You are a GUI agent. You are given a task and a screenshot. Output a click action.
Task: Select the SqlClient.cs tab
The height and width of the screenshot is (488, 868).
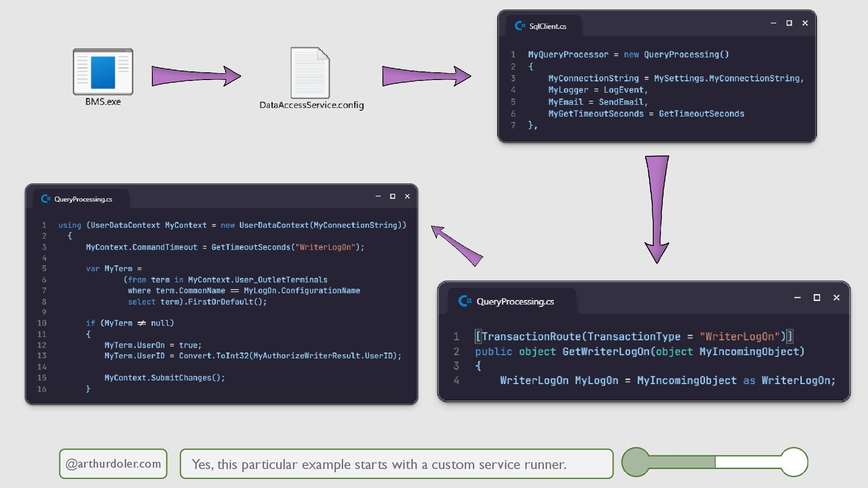tap(547, 26)
